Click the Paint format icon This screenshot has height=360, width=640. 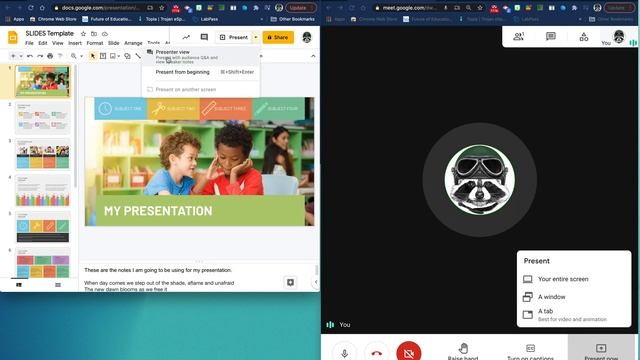tap(60, 56)
